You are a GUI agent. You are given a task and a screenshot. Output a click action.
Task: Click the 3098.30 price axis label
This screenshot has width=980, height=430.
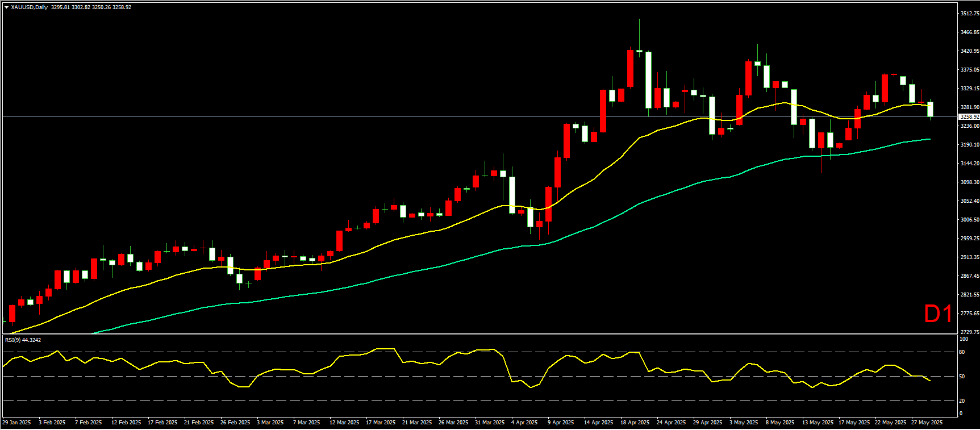pos(969,182)
